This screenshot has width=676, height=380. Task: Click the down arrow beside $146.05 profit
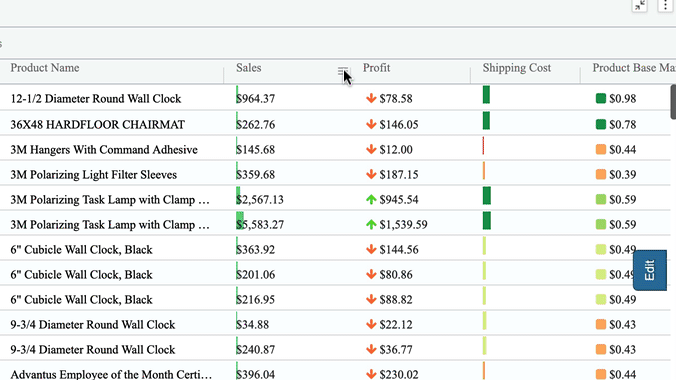coord(371,124)
